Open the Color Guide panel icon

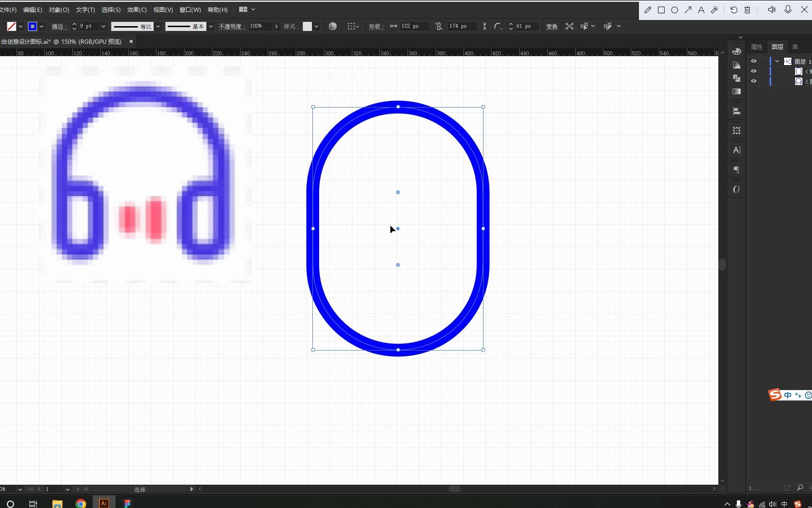[736, 65]
